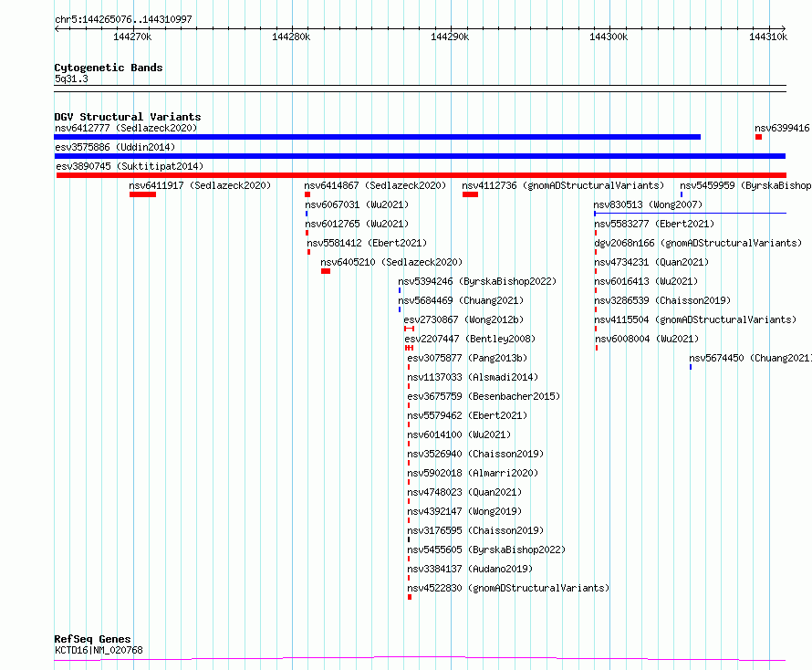Click the 5q31.3 cytogenetic band label

click(x=71, y=79)
